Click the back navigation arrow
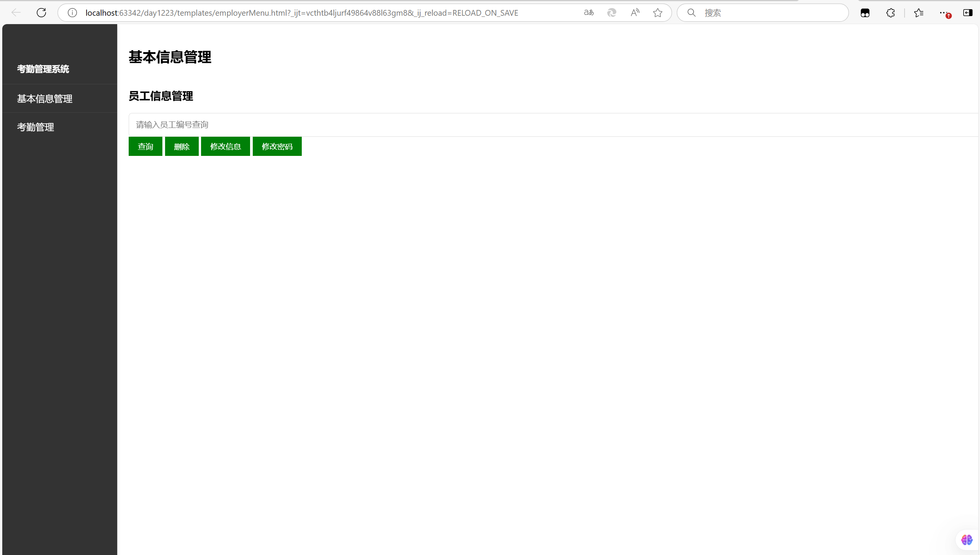980x555 pixels. click(16, 13)
